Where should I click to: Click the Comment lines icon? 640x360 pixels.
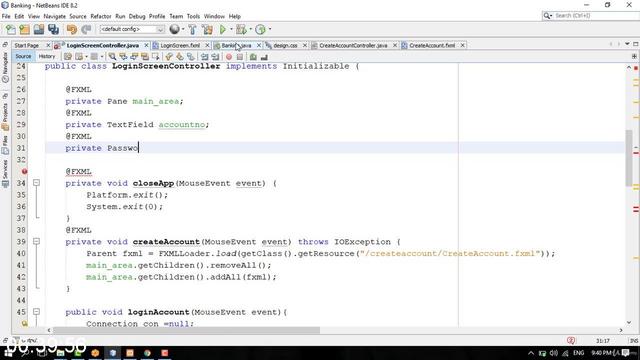tap(253, 57)
